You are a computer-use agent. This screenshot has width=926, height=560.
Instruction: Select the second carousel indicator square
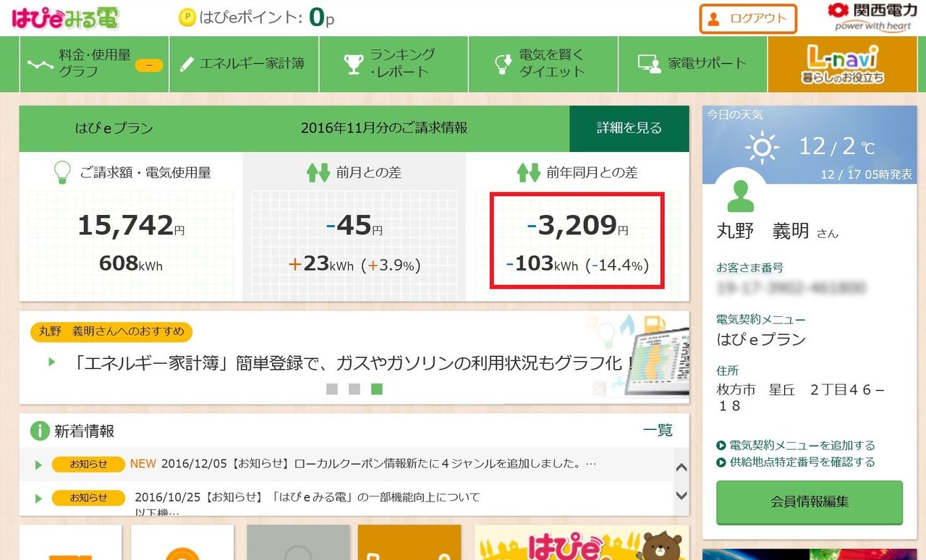tap(354, 389)
